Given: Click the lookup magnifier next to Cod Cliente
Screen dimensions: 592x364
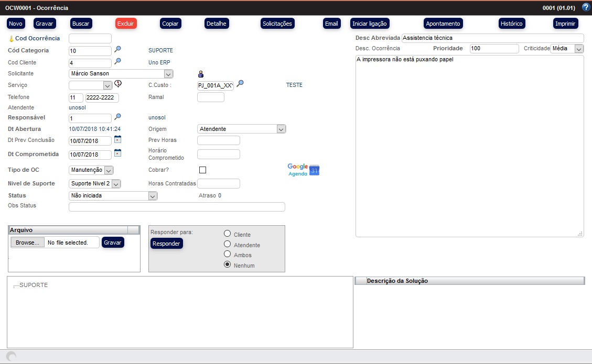Looking at the screenshot, I should (118, 62).
